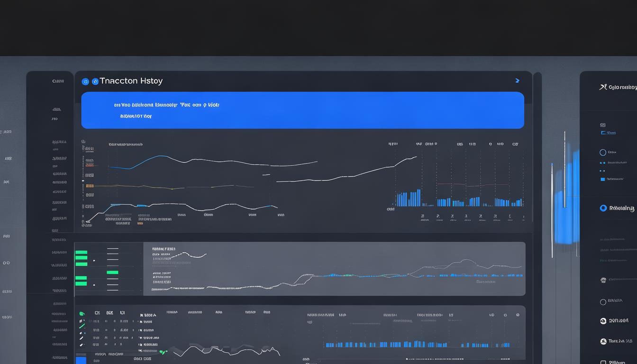Toggle the small blue square checkbox in right panel
The width and height of the screenshot is (637, 364).
[603, 179]
